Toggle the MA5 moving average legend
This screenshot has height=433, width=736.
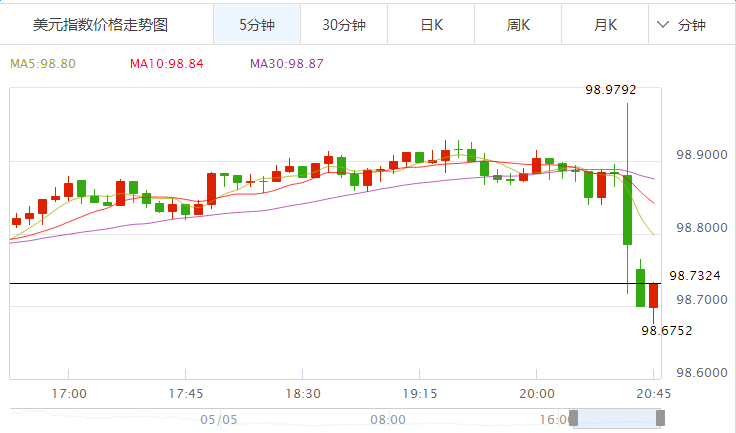coord(43,64)
